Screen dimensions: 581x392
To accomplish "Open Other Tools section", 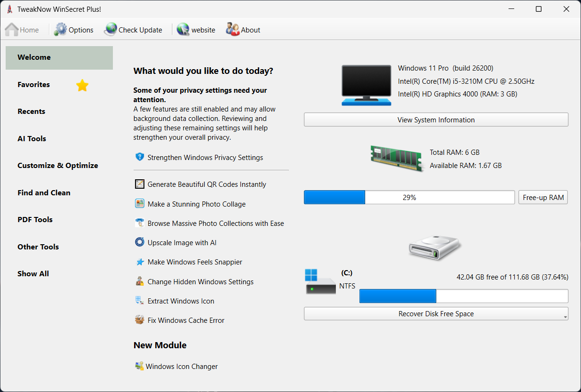I will coord(38,247).
